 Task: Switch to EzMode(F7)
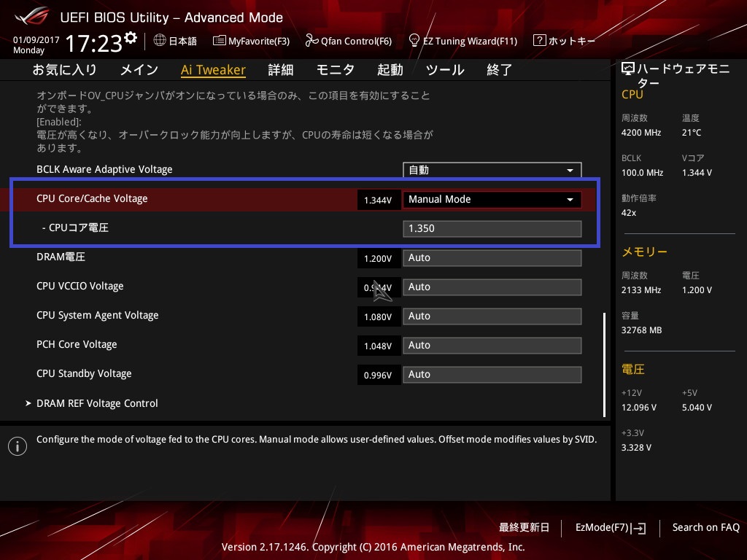tap(611, 528)
